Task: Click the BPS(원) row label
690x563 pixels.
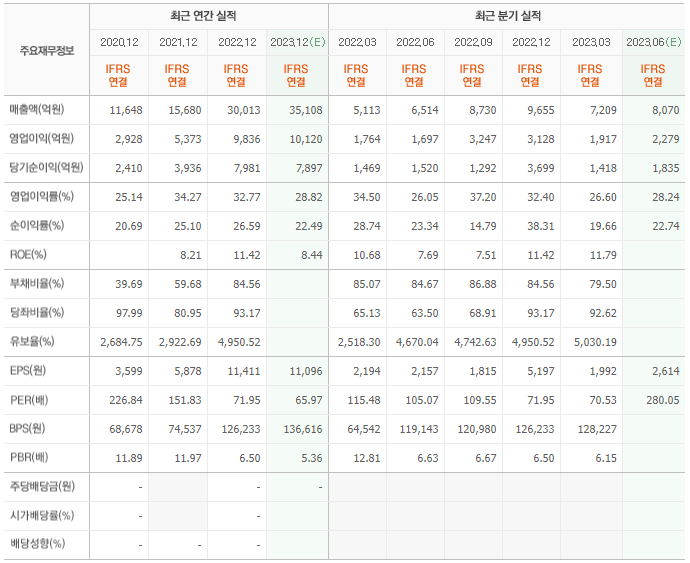Action: [x=27, y=428]
